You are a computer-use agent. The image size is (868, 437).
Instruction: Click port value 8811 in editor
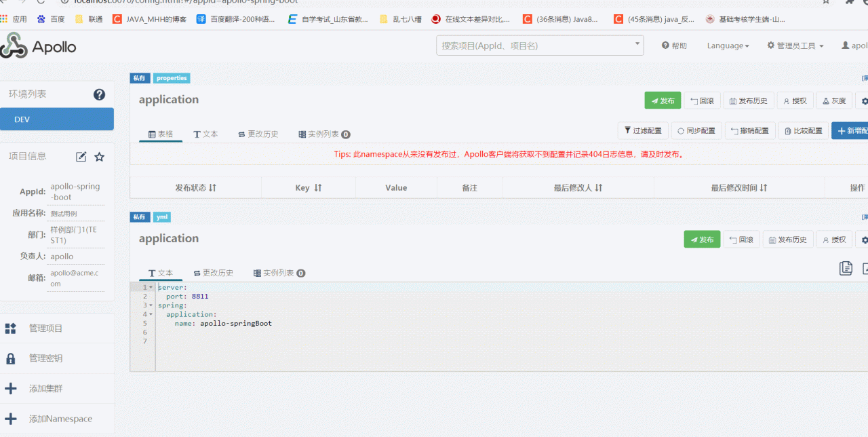(200, 297)
